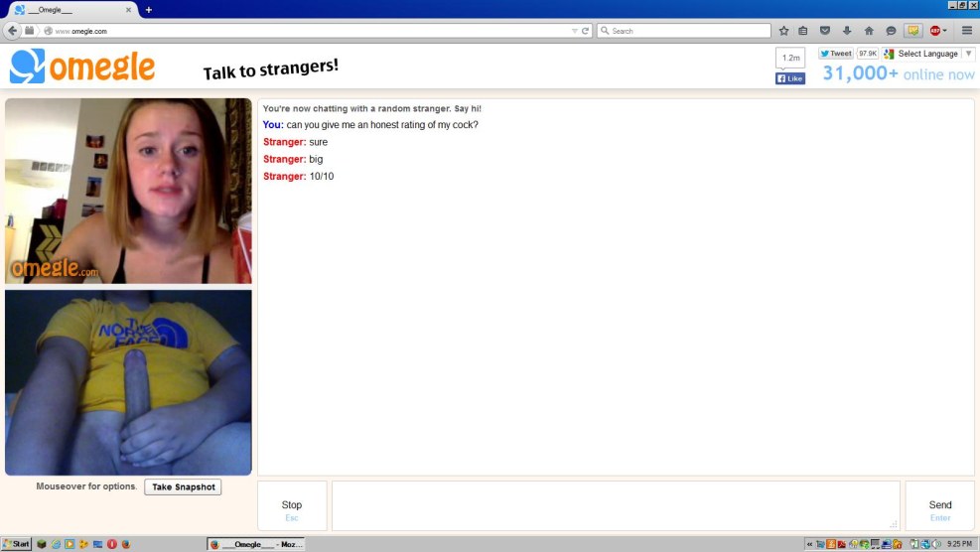Focus the chat message input box
The height and width of the screenshot is (552, 980).
(x=615, y=505)
